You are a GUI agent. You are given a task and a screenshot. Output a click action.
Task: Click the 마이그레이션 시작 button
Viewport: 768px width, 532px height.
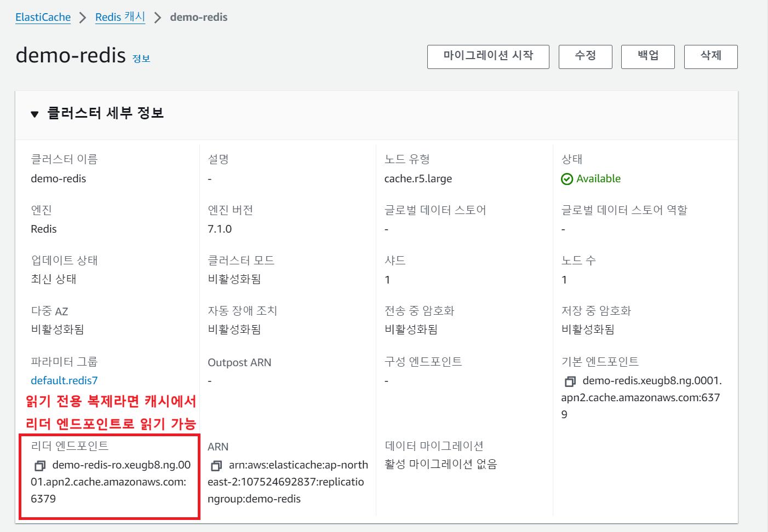(488, 56)
